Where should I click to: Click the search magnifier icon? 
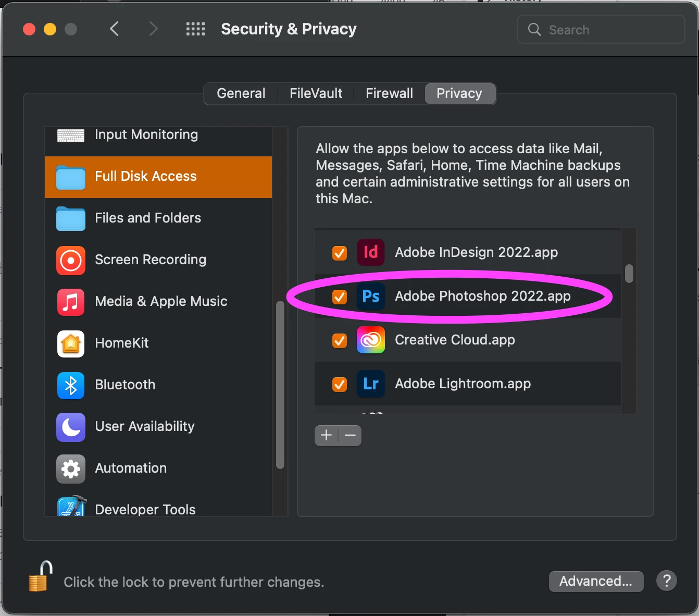point(534,29)
